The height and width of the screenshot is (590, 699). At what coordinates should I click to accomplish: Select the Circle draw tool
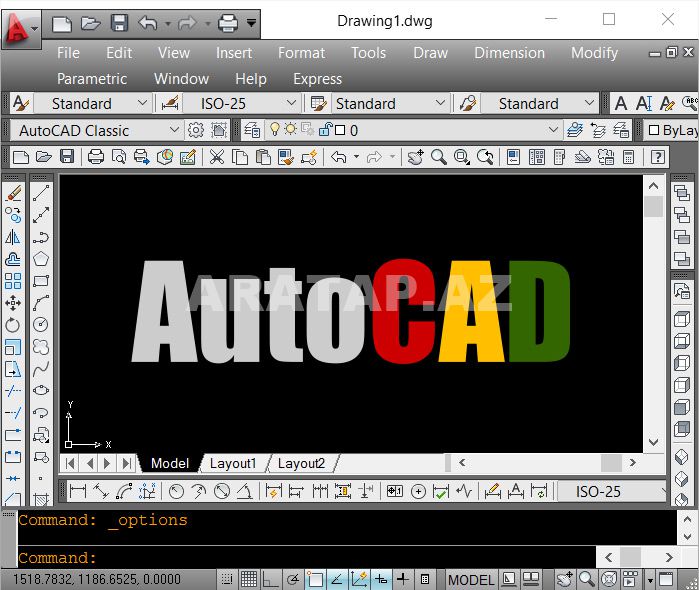point(41,324)
